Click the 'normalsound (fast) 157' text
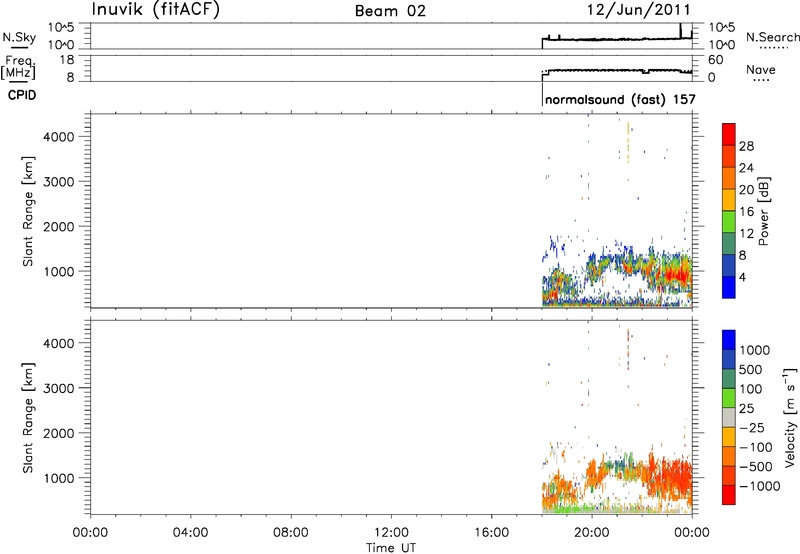Image resolution: width=800 pixels, height=554 pixels. 620,99
